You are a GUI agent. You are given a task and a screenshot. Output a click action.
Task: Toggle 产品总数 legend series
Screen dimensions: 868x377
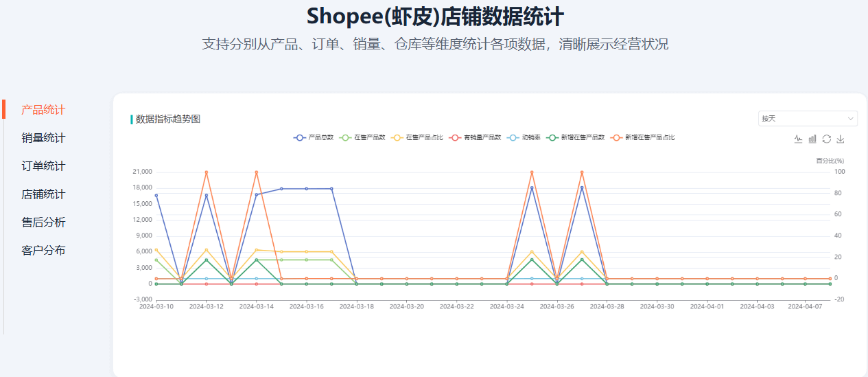[x=314, y=137]
